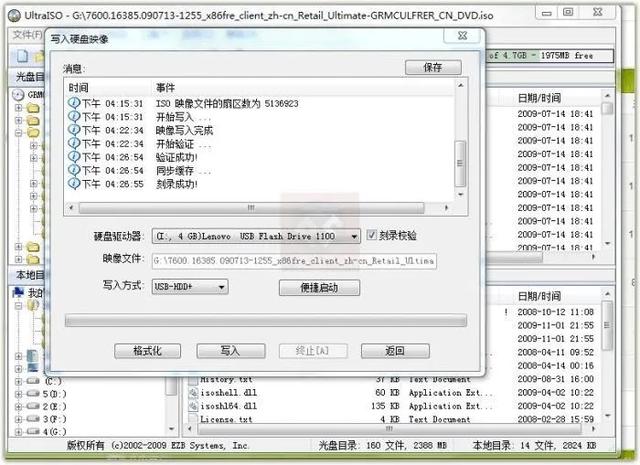The width and height of the screenshot is (640, 465).
Task: Click the date 2008-04-11 09:52
Action: click(556, 352)
